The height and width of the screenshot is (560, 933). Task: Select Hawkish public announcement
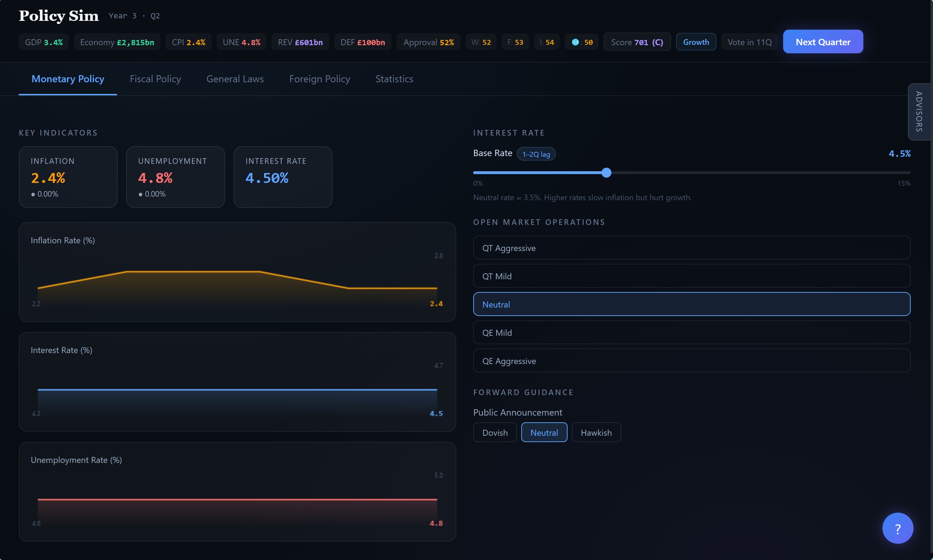596,433
